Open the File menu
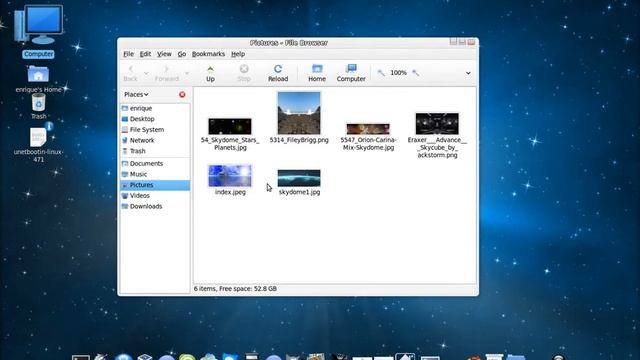The height and width of the screenshot is (360, 640). click(128, 54)
